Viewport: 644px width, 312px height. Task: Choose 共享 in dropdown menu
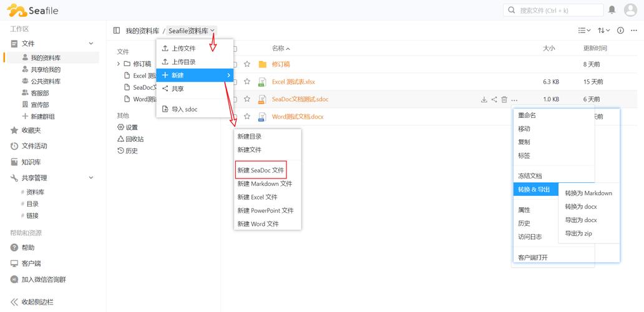(195, 89)
